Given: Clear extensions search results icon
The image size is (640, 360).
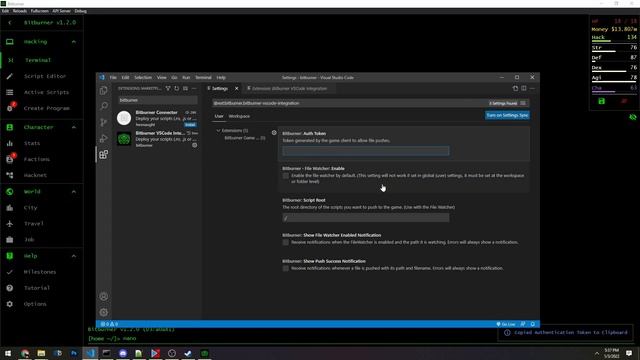Looking at the screenshot, I should (x=185, y=88).
